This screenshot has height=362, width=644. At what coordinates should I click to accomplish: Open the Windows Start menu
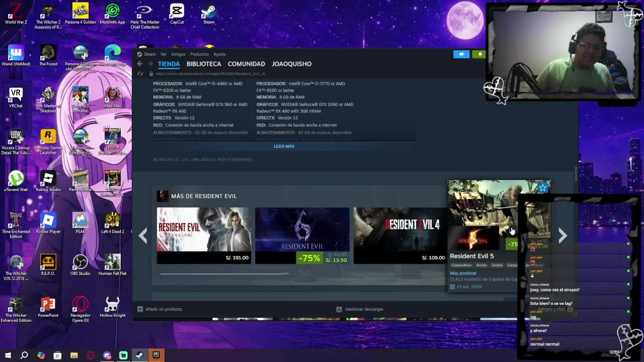(8, 355)
